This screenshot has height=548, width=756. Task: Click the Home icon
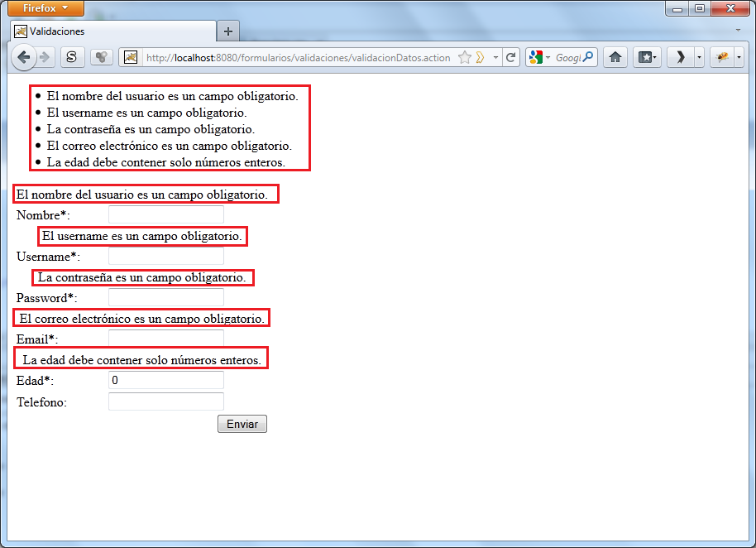click(x=615, y=57)
